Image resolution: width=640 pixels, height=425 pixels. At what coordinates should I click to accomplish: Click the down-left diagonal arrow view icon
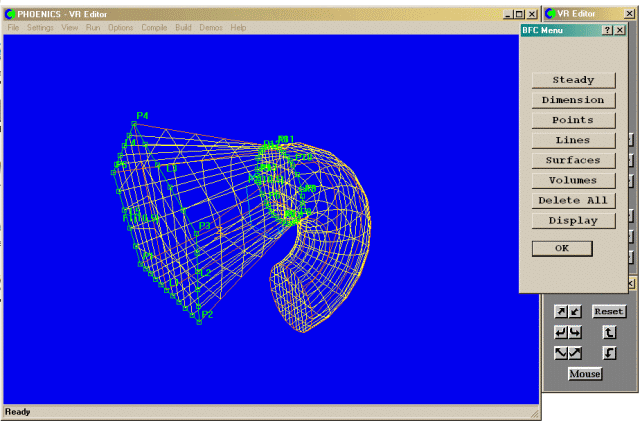click(x=575, y=312)
